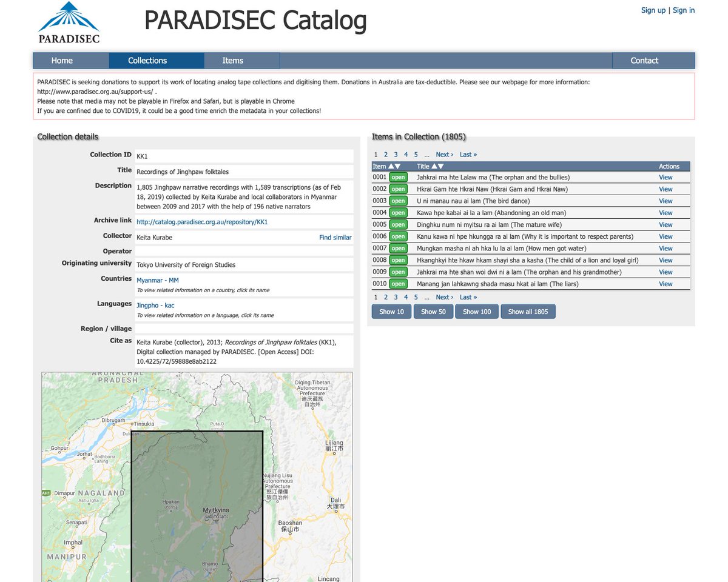View item 0003 The bird dance

pyautogui.click(x=666, y=201)
